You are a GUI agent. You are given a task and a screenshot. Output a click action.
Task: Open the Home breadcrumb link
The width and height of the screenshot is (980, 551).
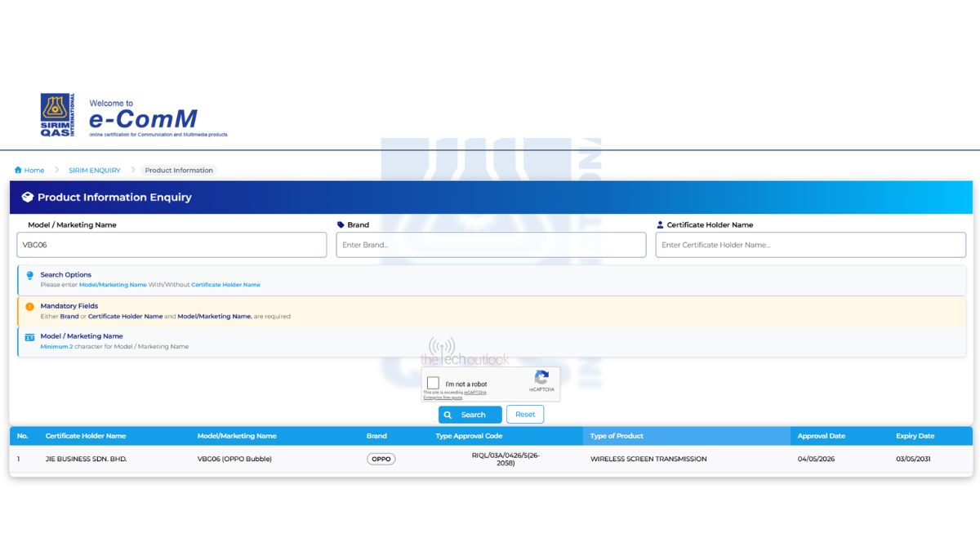(34, 170)
